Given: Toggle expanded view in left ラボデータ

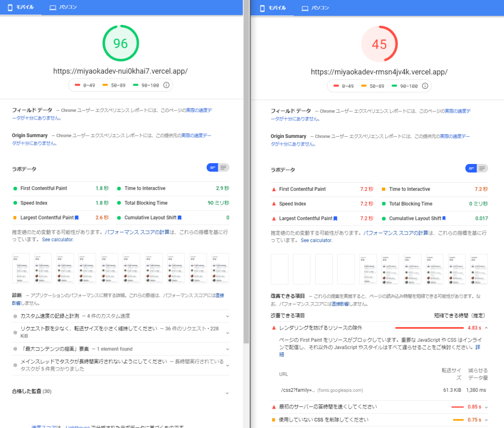Looking at the screenshot, I should (x=223, y=167).
